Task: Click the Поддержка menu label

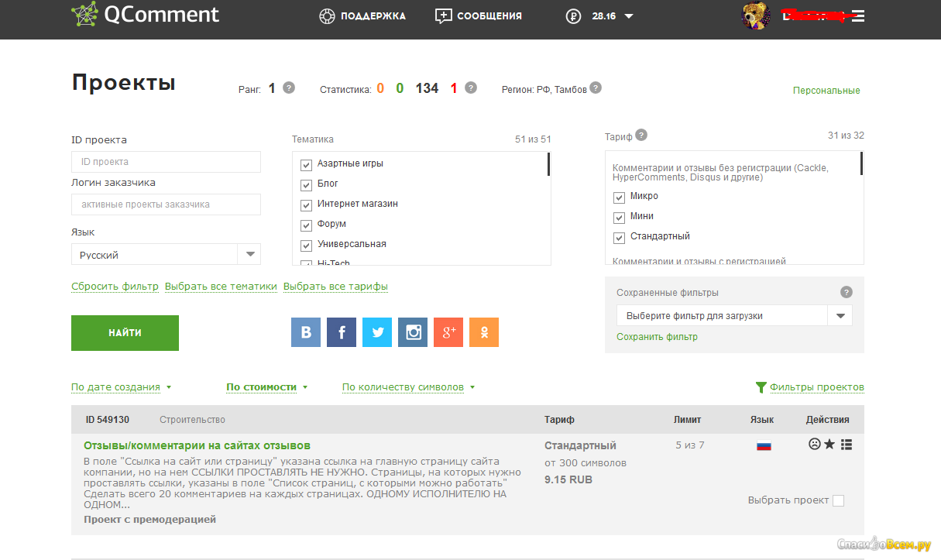Action: 373,15
